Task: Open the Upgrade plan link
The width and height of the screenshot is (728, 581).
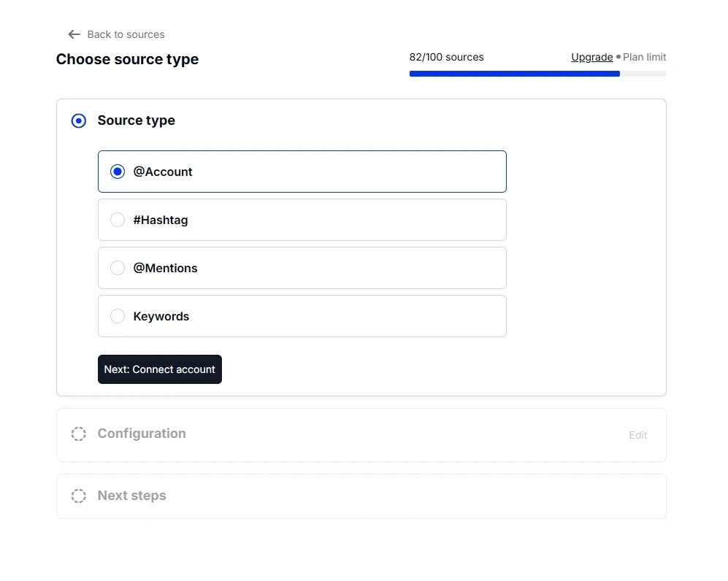Action: coord(591,57)
